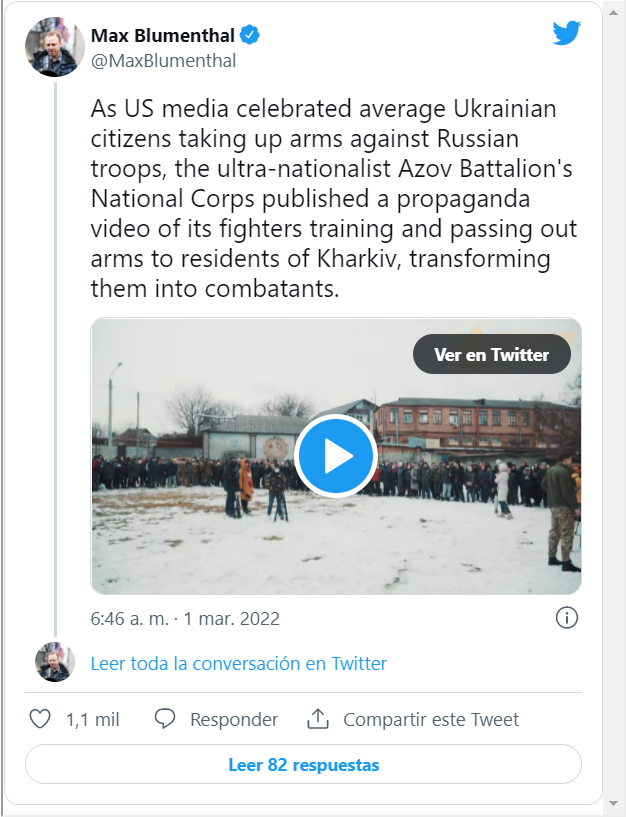Open Leer toda la conversación en Twitter
Image resolution: width=626 pixels, height=817 pixels.
(238, 663)
